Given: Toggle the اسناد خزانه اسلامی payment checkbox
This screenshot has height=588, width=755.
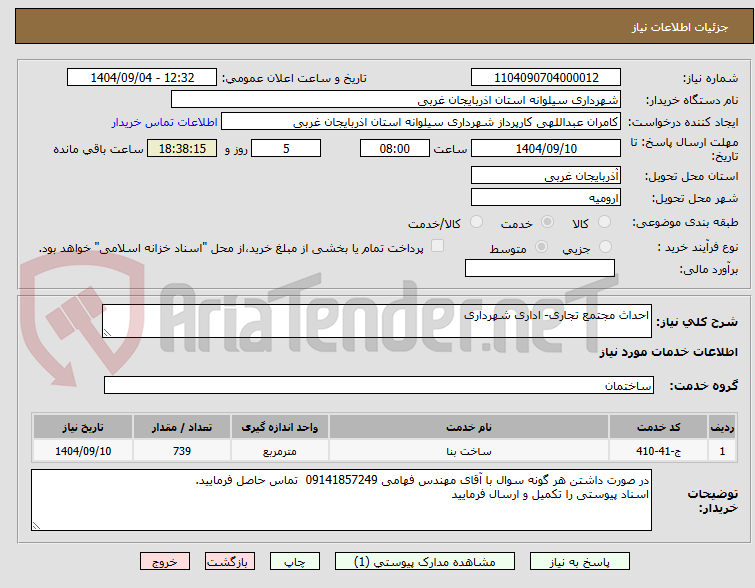Looking at the screenshot, I should 437,246.
